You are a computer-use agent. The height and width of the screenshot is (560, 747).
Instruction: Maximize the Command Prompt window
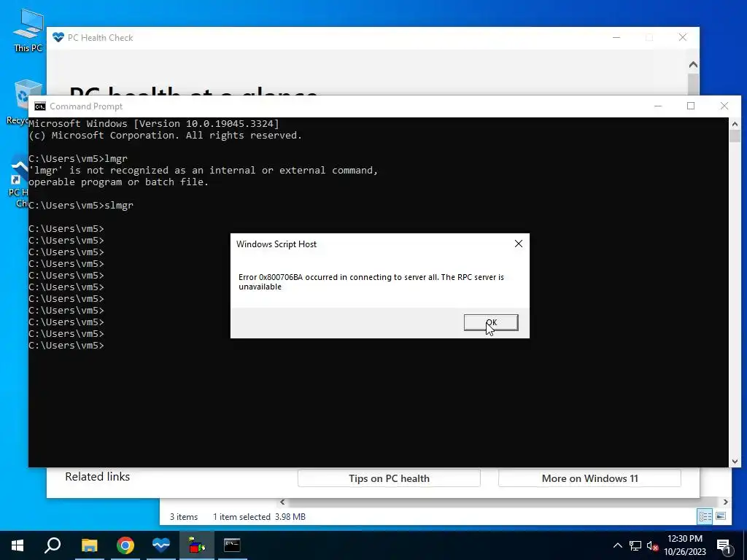[x=691, y=106]
